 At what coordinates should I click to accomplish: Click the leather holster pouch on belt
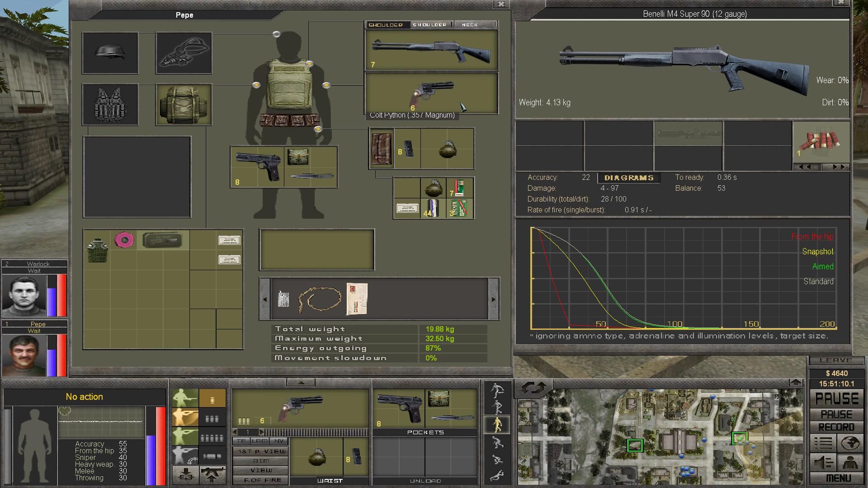pos(381,149)
